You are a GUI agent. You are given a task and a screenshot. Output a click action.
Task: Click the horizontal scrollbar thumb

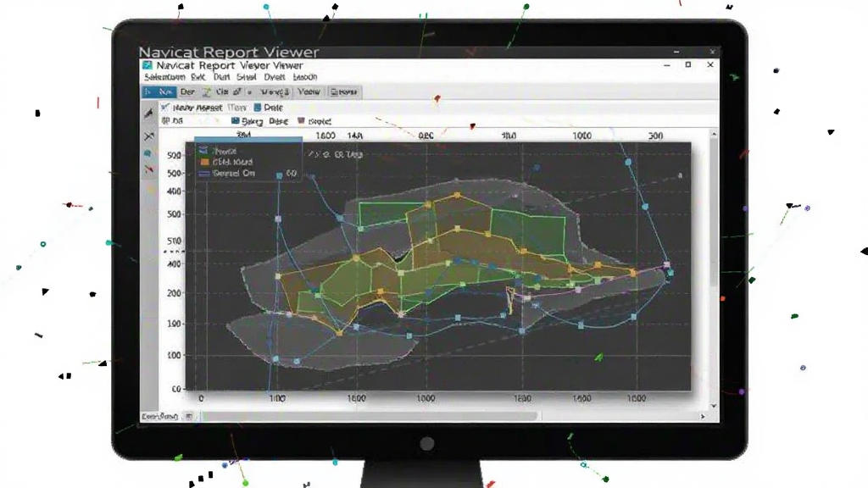(x=370, y=416)
